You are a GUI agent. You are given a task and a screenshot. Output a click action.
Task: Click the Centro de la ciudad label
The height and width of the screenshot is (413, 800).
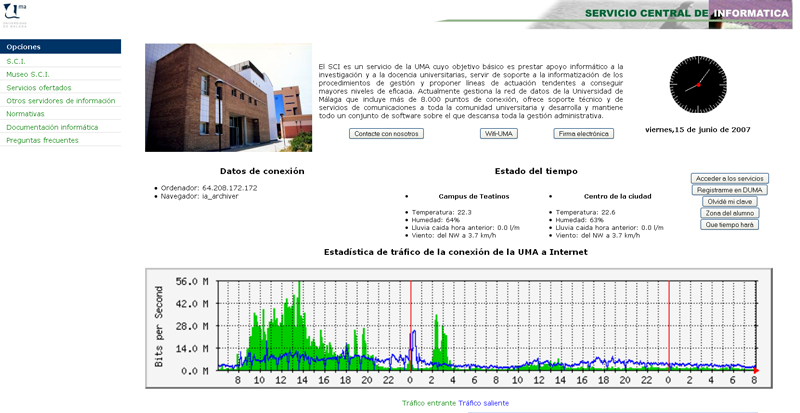pyautogui.click(x=618, y=197)
